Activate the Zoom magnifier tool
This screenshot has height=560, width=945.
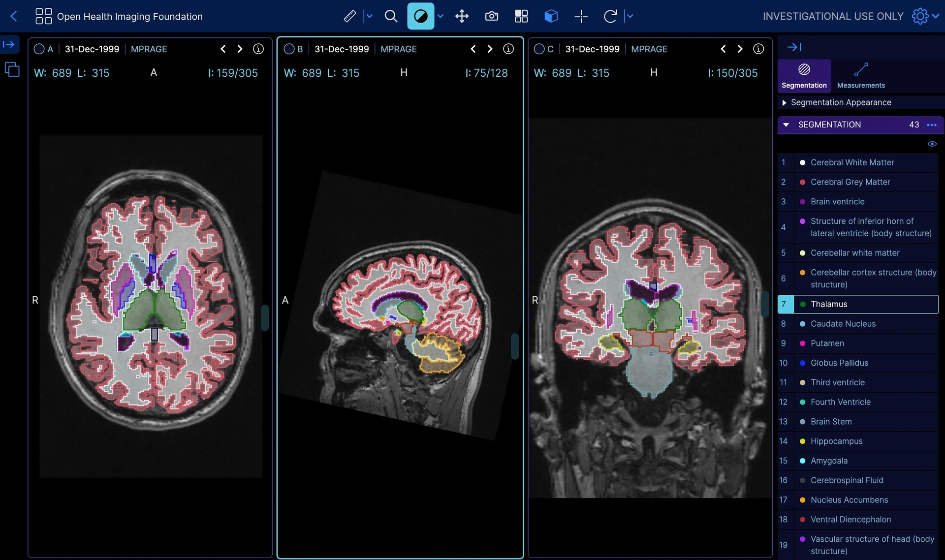click(x=391, y=16)
